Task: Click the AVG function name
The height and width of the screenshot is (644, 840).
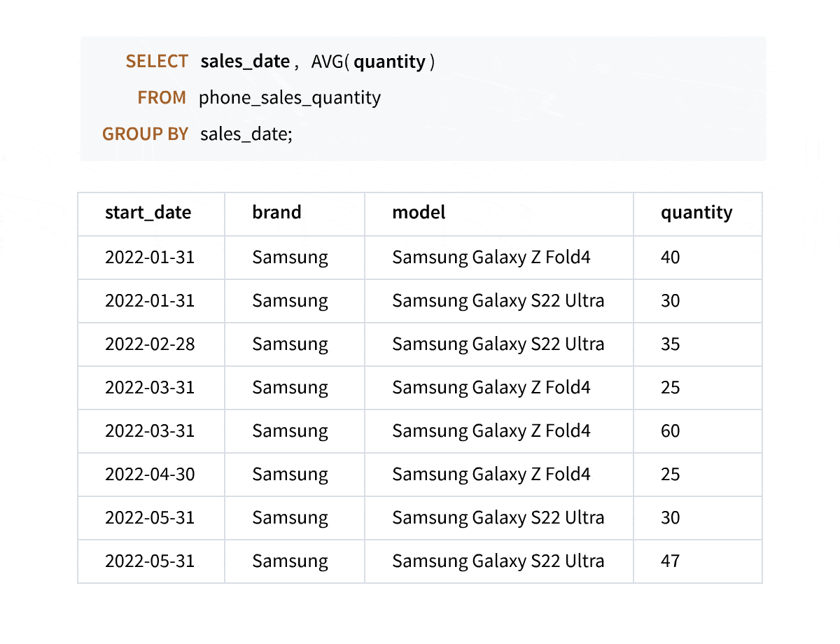Action: point(327,62)
